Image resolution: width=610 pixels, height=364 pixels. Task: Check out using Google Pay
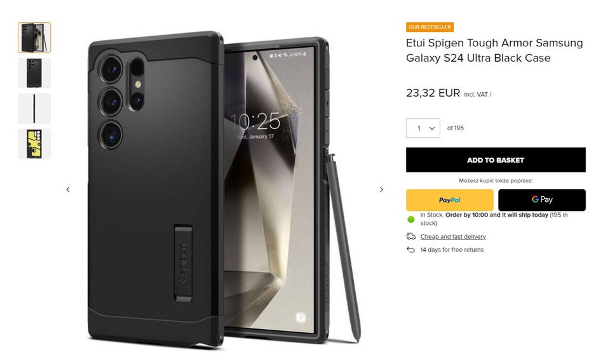[x=542, y=200]
